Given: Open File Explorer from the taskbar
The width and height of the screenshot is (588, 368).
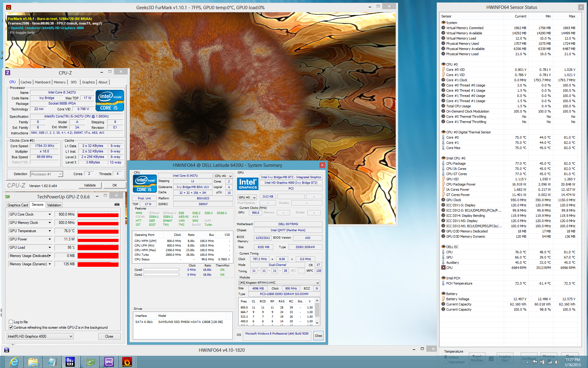Looking at the screenshot, I should [33, 362].
